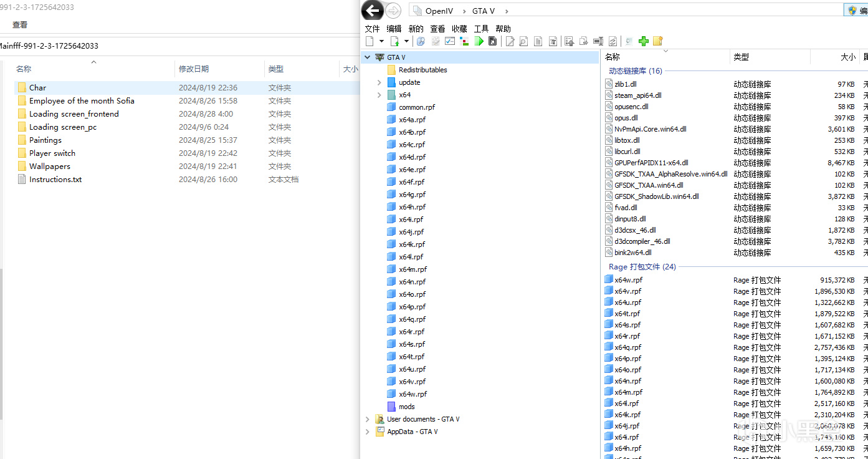Go back with OpenIV black arrow button
The width and height of the screenshot is (868, 459).
pyautogui.click(x=372, y=10)
